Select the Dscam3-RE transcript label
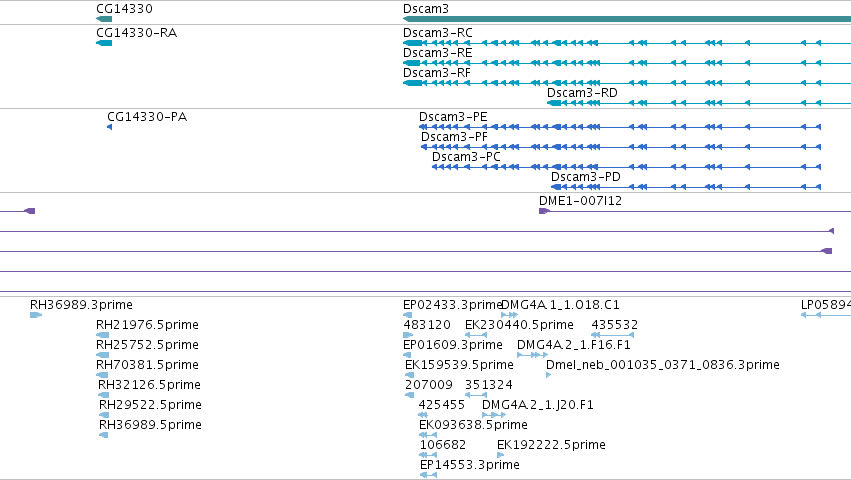851x480 pixels. click(x=437, y=53)
